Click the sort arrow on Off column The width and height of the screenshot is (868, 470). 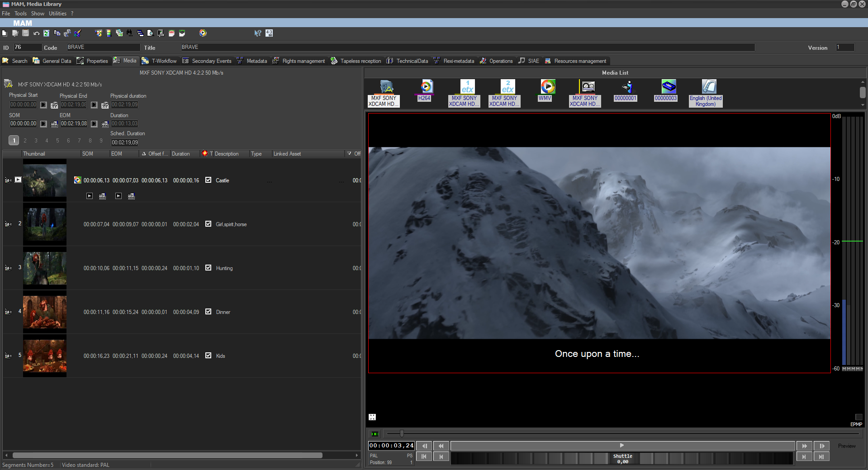[x=349, y=154]
